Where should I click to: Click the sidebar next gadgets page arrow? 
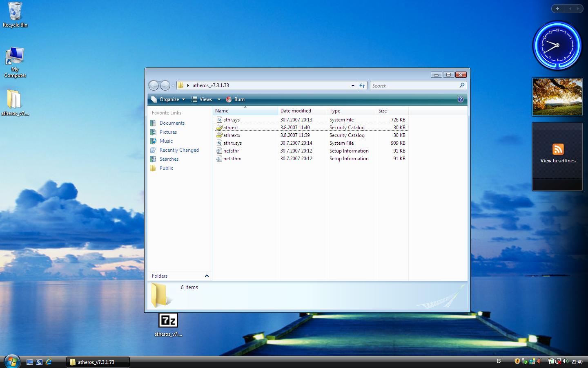(578, 9)
